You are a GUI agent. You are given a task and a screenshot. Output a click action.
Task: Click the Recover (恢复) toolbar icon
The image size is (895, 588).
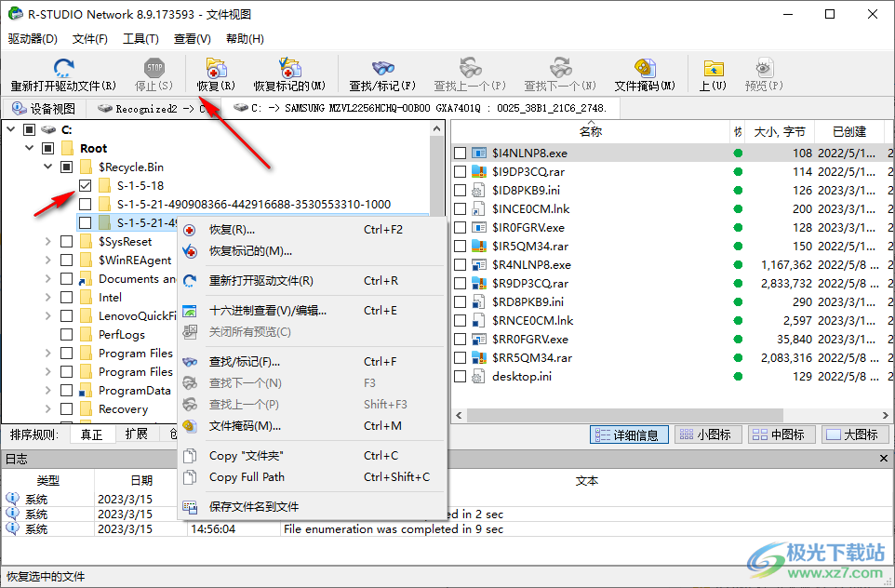(x=217, y=68)
